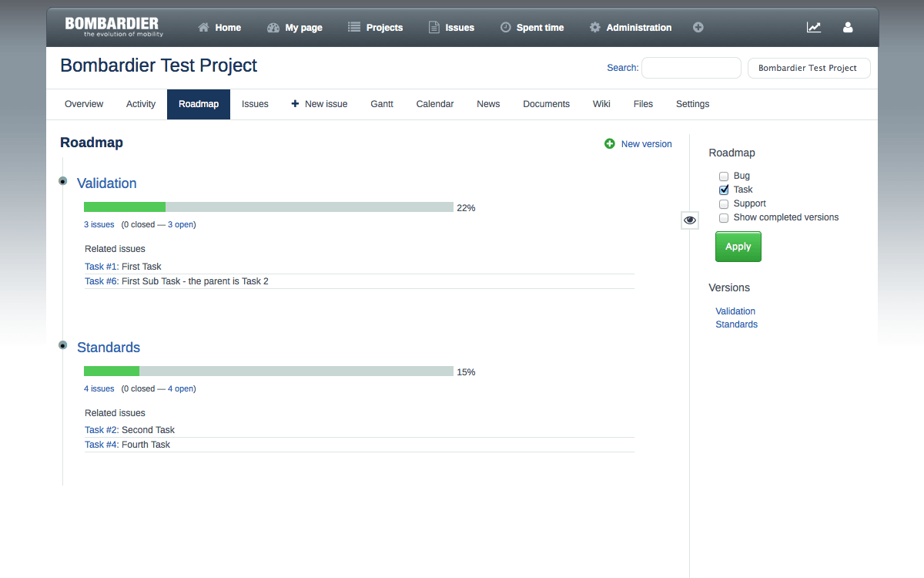Click the Spent time menu item

click(532, 27)
